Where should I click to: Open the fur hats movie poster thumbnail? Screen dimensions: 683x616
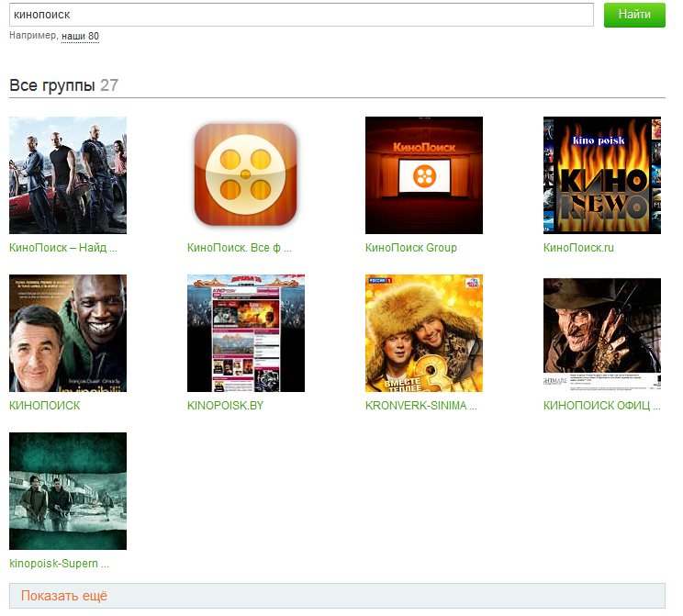tap(424, 333)
